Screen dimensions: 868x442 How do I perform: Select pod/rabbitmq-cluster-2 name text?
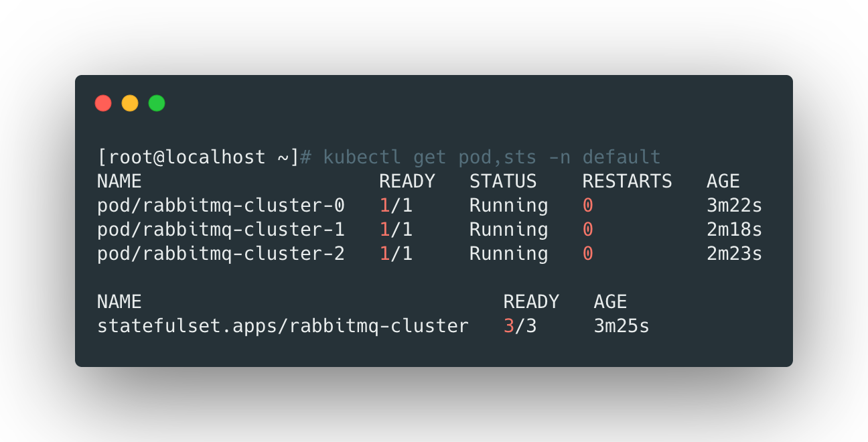point(221,254)
